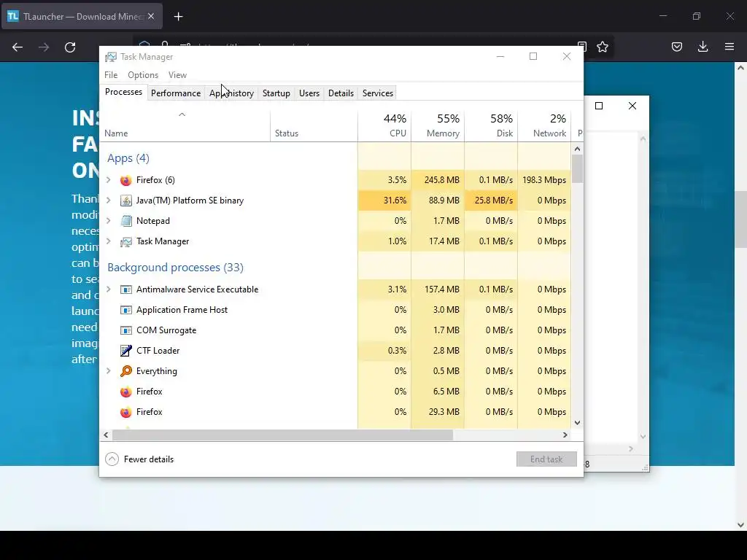Click the Everything magnifier icon
This screenshot has height=560, width=747.
pyautogui.click(x=125, y=371)
